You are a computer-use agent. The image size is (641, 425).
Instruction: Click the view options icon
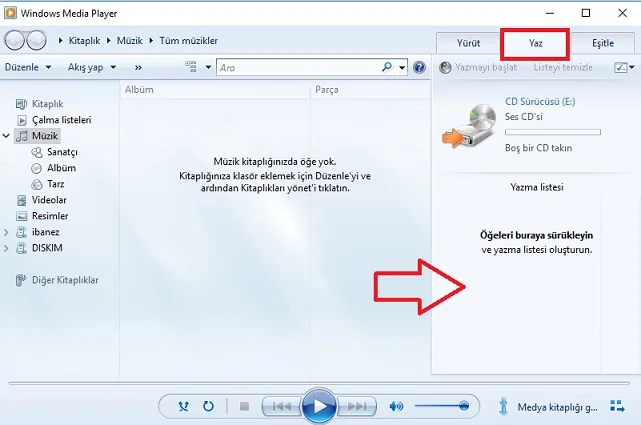191,67
